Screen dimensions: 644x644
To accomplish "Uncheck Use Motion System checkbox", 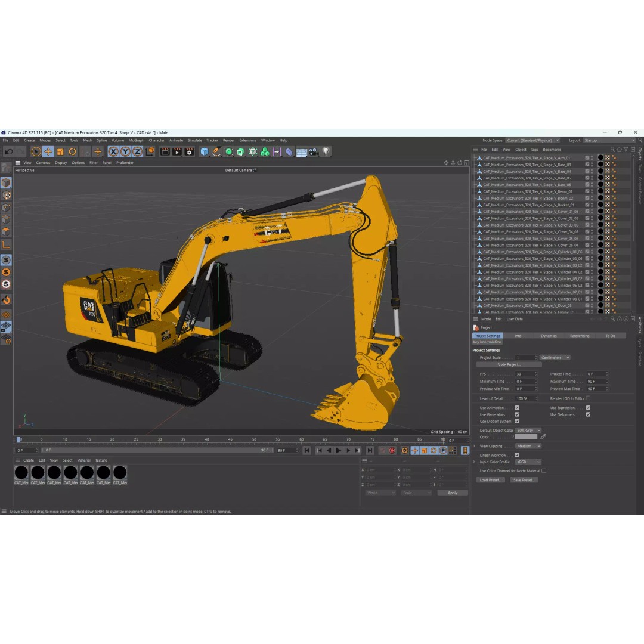I will [517, 421].
